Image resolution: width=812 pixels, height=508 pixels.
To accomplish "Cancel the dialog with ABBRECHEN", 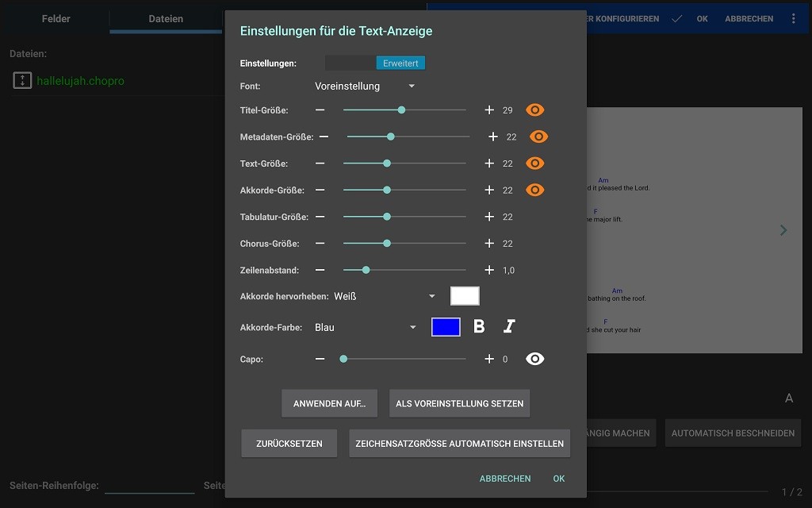I will 505,479.
